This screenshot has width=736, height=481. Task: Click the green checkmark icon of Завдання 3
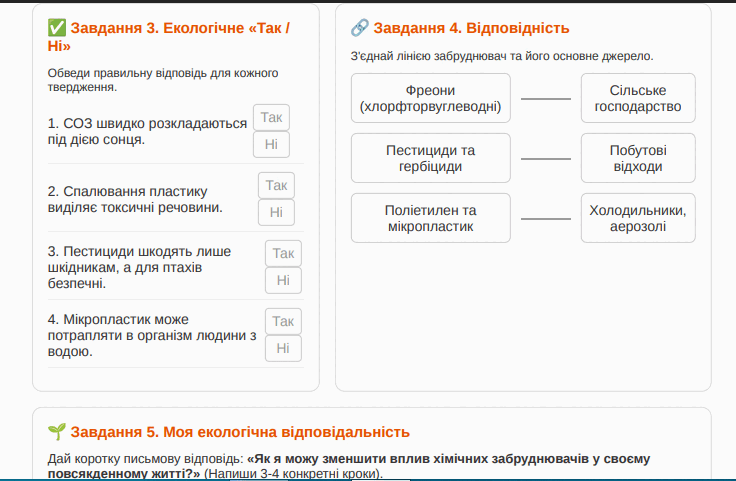tap(57, 28)
